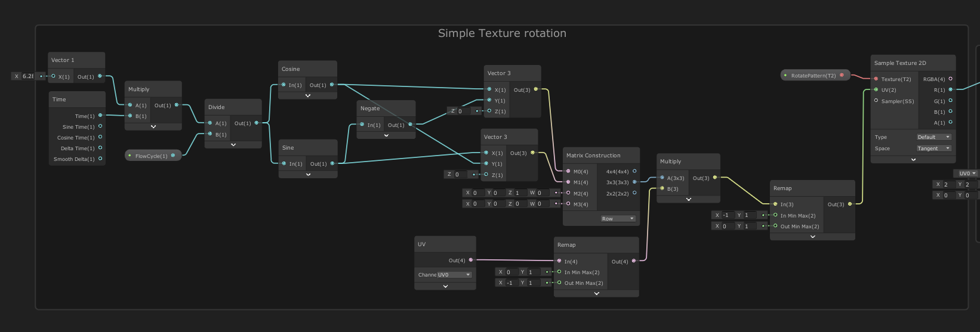
Task: Select the RotatePattern(T2) property node
Action: click(815, 75)
